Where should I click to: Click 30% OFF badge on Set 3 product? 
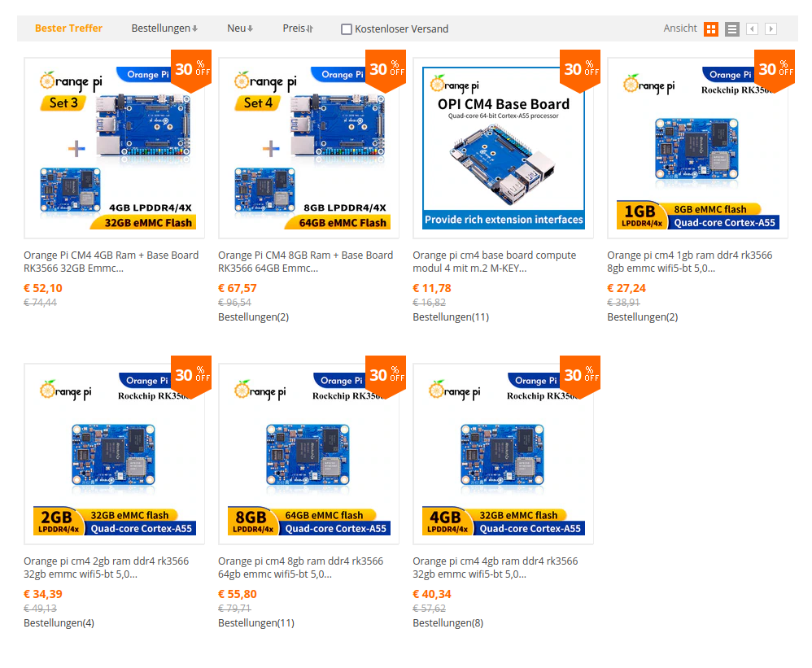(x=191, y=70)
